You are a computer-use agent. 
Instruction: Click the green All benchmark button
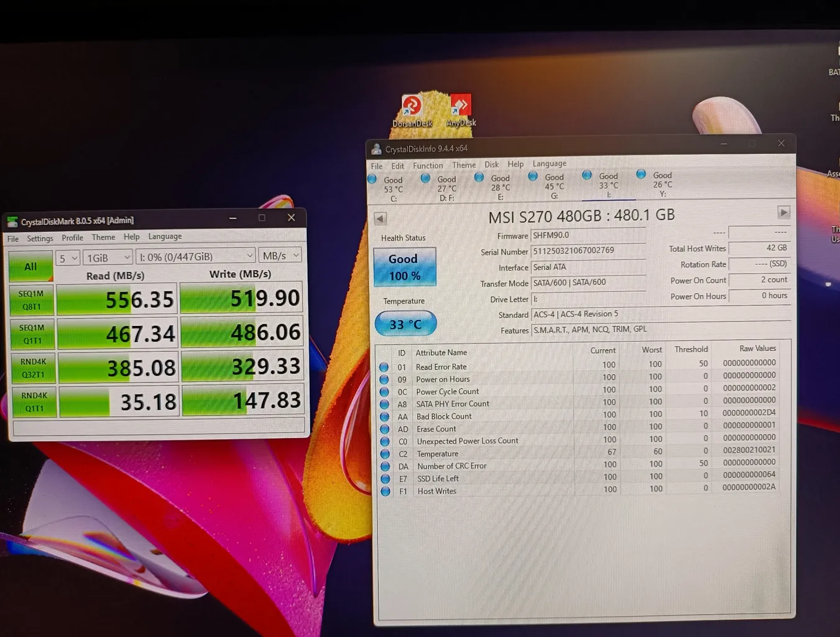(x=30, y=267)
